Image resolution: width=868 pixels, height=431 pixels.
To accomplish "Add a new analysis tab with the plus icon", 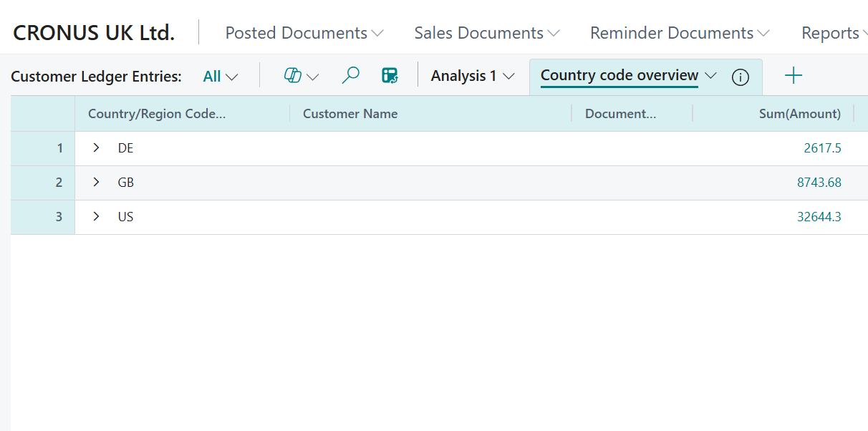I will click(794, 74).
